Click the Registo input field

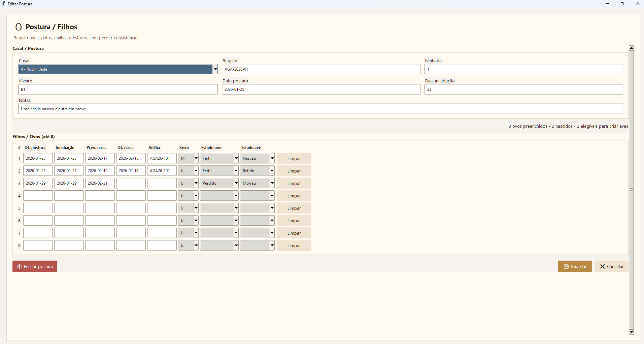[x=321, y=69]
